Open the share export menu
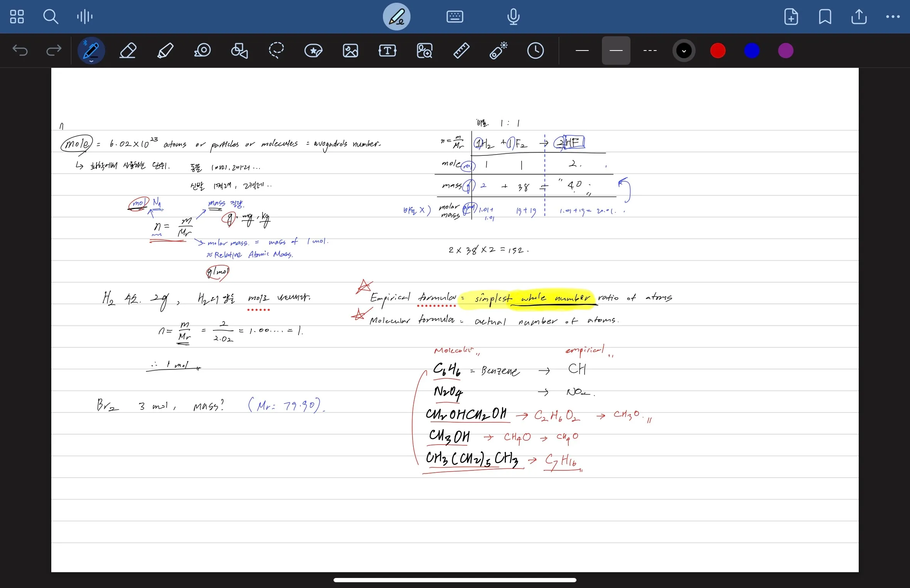The height and width of the screenshot is (588, 910). [x=859, y=17]
